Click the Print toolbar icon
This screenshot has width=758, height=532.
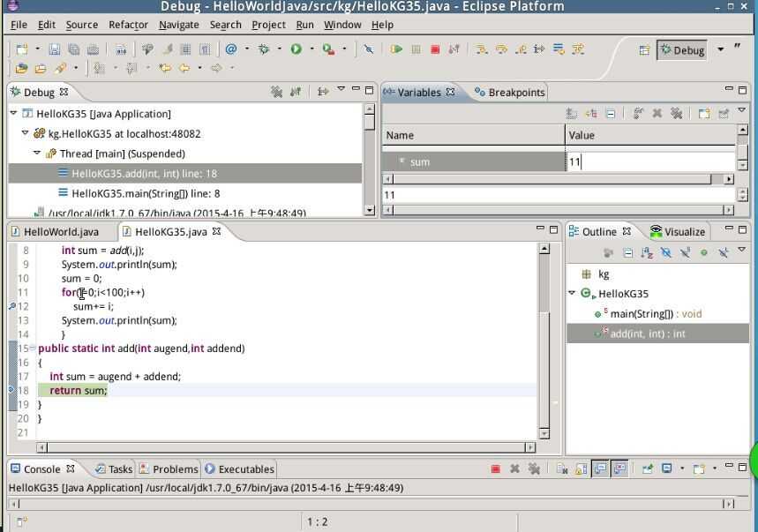[x=93, y=49]
